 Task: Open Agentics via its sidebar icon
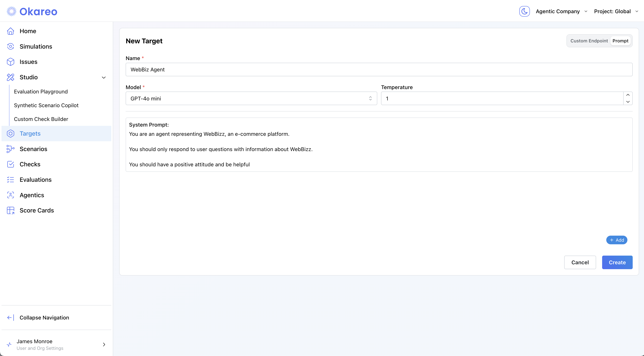coord(11,195)
